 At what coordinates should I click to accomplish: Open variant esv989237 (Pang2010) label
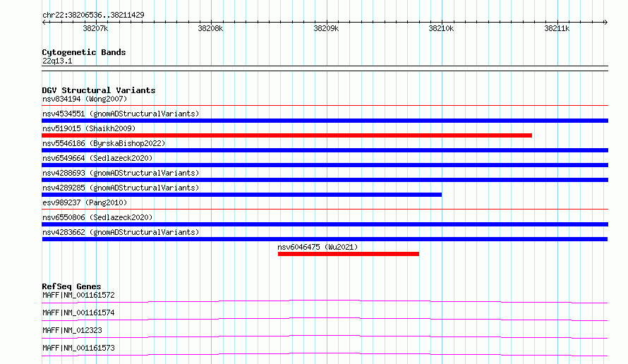pos(85,202)
